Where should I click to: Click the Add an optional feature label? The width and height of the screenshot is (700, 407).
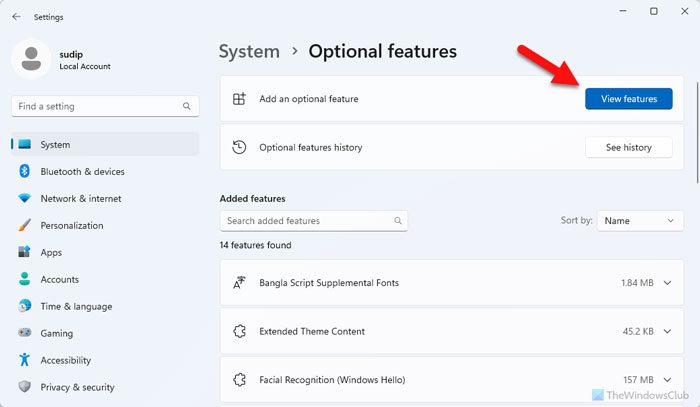(x=309, y=99)
